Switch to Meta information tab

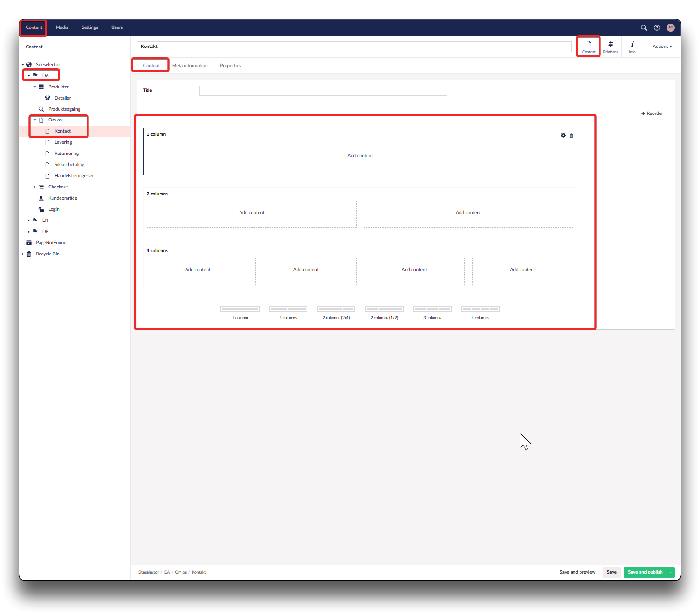click(190, 66)
